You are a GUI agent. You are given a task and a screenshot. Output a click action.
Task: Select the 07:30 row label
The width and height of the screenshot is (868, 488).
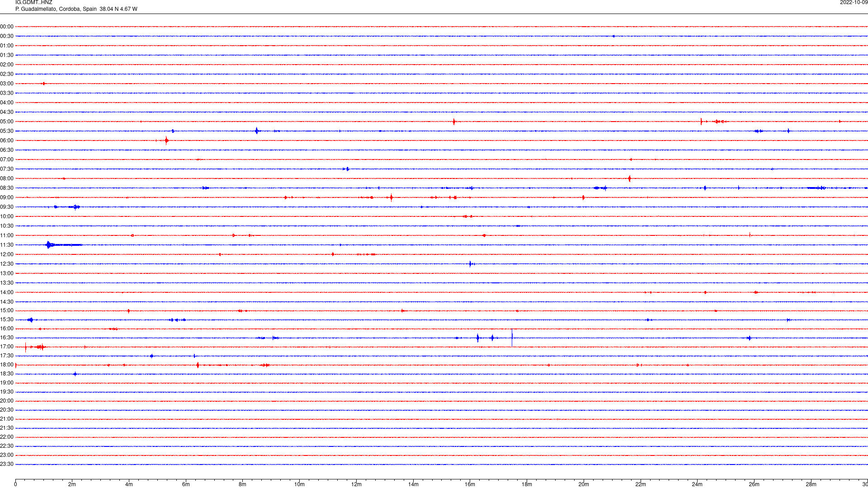coord(7,169)
